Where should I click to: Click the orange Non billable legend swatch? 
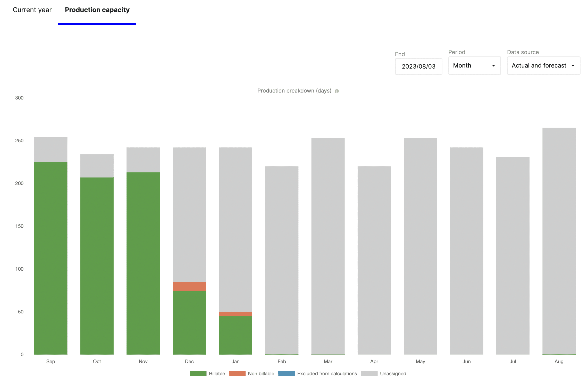pos(237,373)
